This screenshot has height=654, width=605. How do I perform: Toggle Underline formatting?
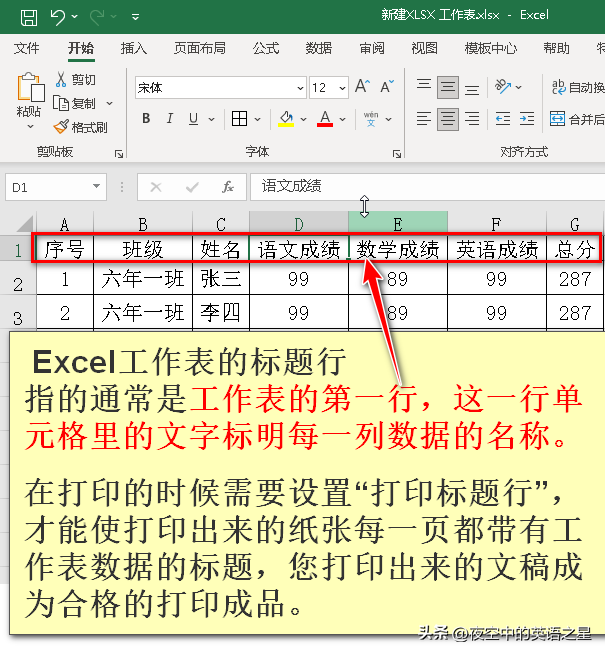pos(193,119)
